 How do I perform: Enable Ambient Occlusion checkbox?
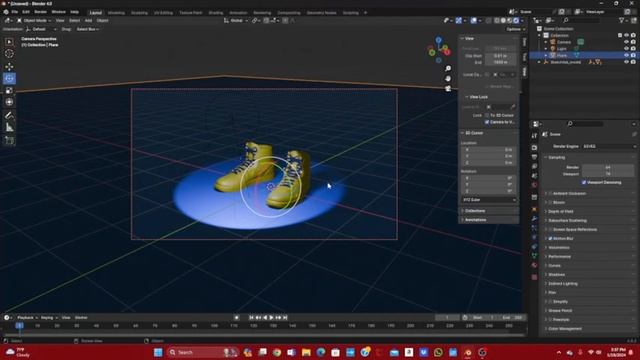[550, 193]
